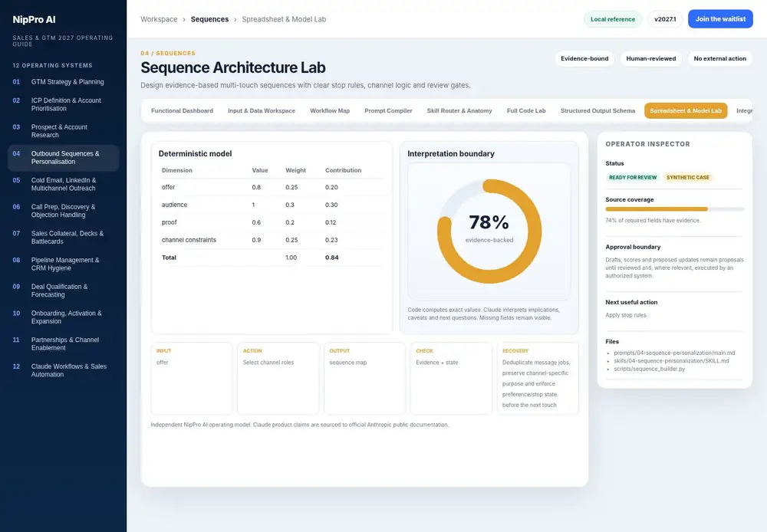Image resolution: width=767 pixels, height=532 pixels.
Task: Click the v2027.1 version pill
Action: [665, 19]
